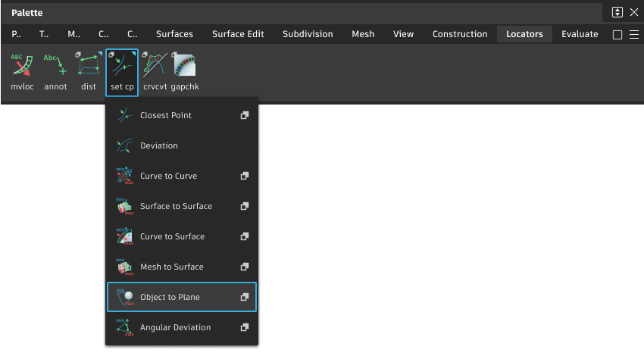
Task: Toggle the square box beside Evaluate tab
Action: click(x=617, y=34)
